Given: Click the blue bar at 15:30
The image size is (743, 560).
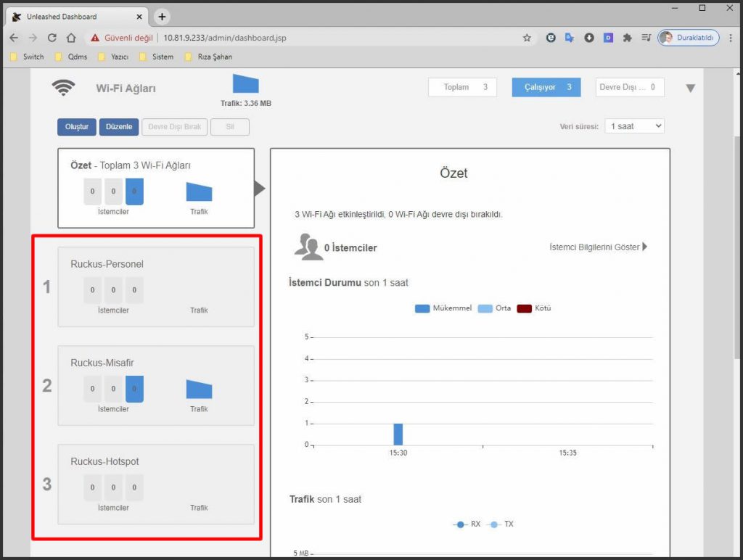Looking at the screenshot, I should tap(398, 434).
